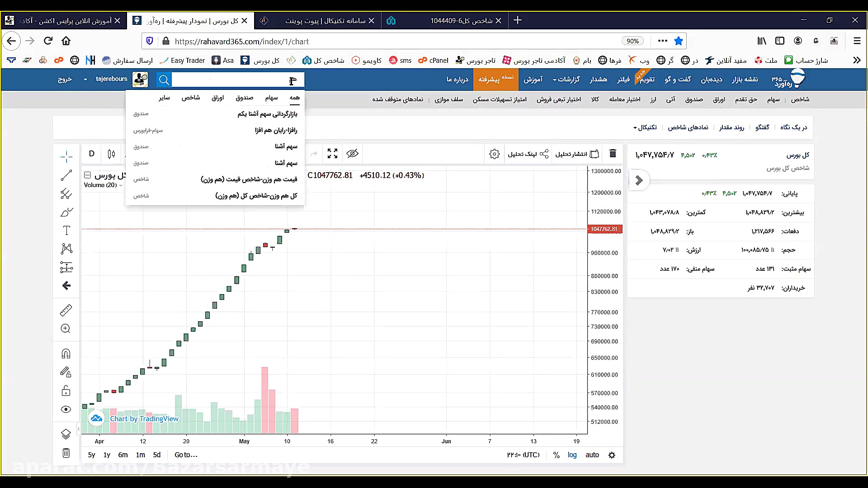Screen dimensions: 868x488
Task: Select the text annotation tool
Action: [66, 230]
